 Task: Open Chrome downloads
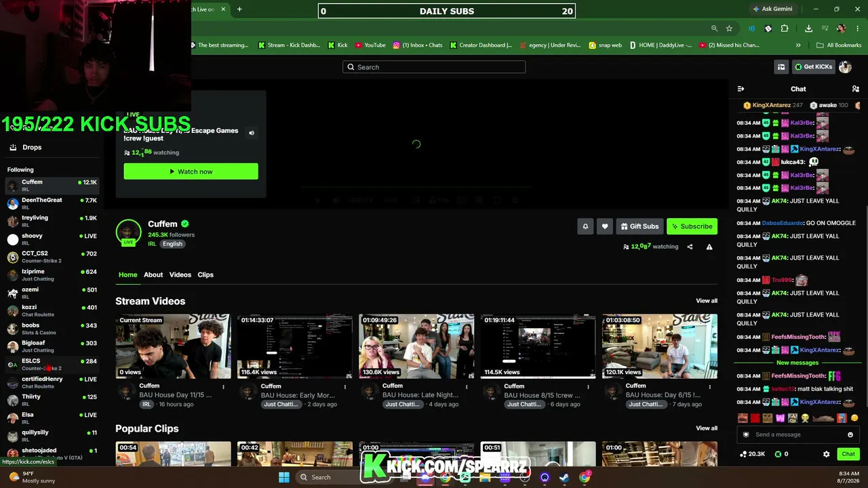click(x=808, y=28)
